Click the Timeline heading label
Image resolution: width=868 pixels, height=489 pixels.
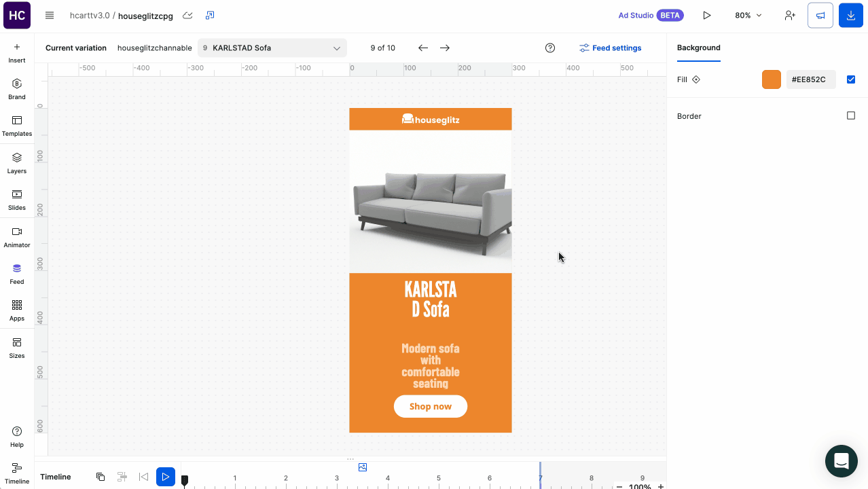click(56, 477)
